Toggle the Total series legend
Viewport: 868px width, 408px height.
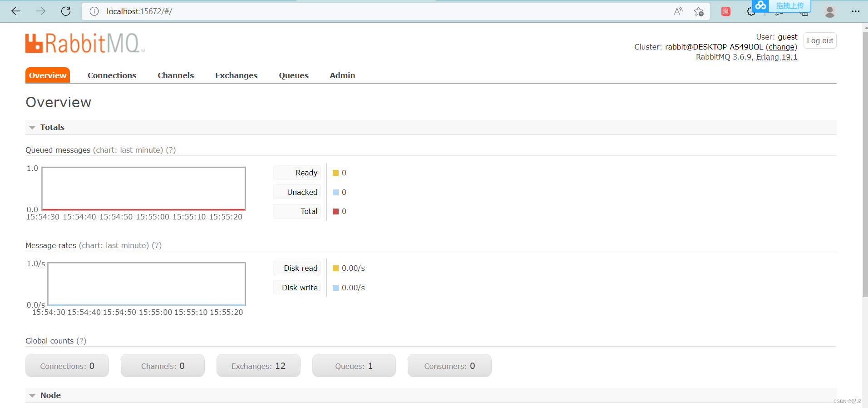[x=297, y=211]
